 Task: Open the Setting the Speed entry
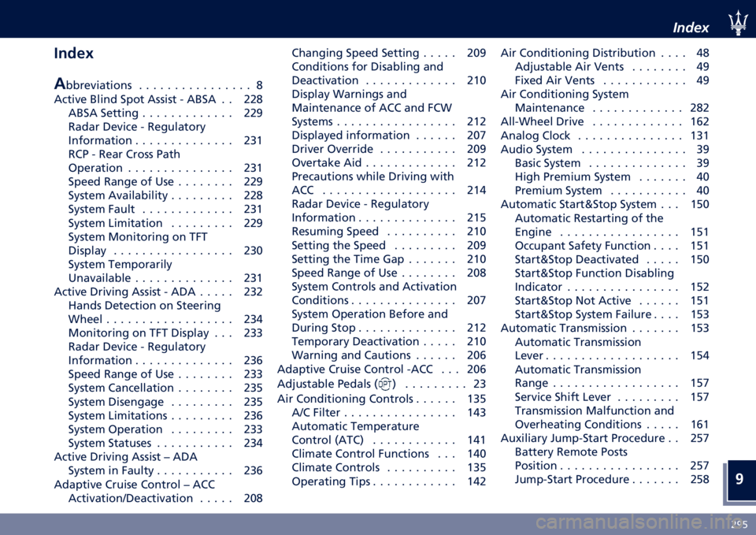click(x=388, y=245)
